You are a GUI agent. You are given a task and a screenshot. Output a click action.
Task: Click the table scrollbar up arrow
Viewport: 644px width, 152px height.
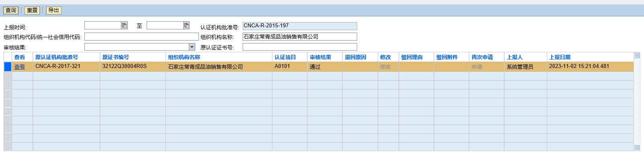tap(637, 55)
